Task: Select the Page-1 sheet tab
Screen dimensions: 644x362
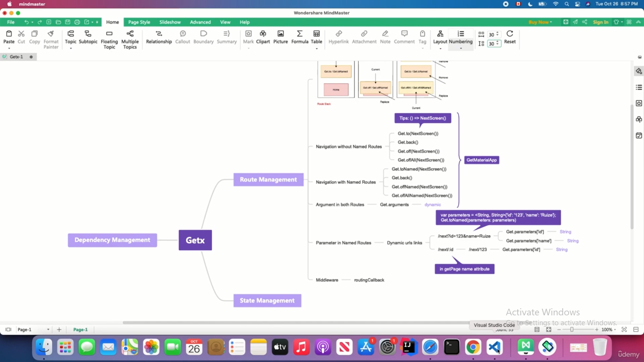Action: (80, 329)
